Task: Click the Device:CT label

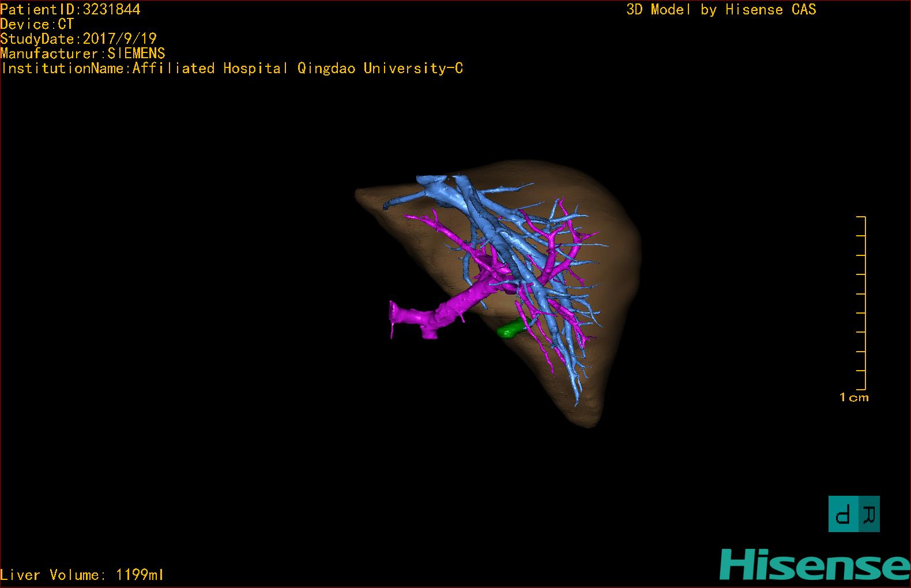Action: (37, 24)
